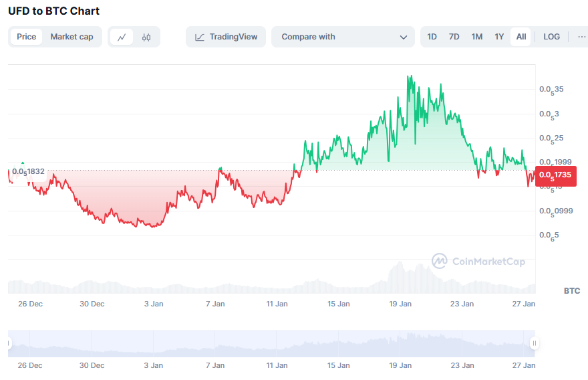
Task: Click the starting price label 0.0₅1832
Action: pos(28,172)
